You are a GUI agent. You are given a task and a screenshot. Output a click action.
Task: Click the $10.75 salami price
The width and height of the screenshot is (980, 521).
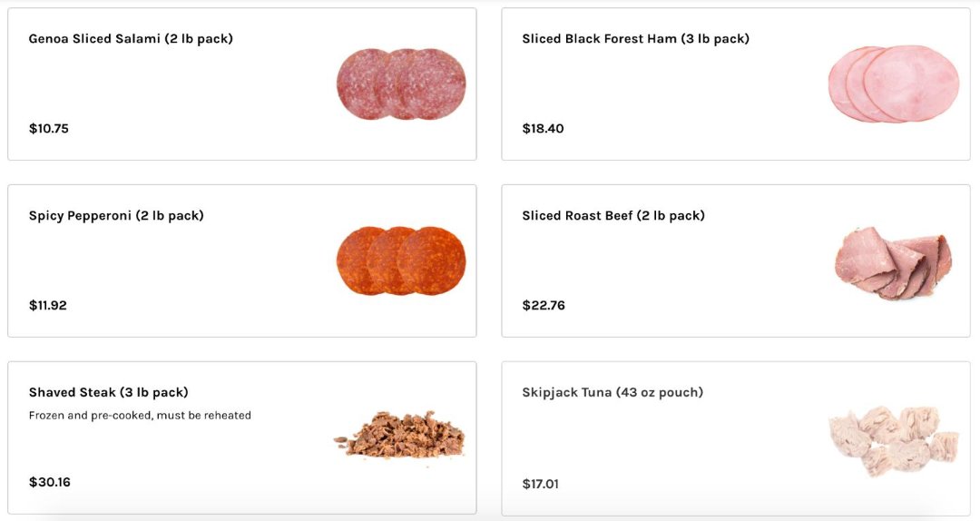[49, 129]
